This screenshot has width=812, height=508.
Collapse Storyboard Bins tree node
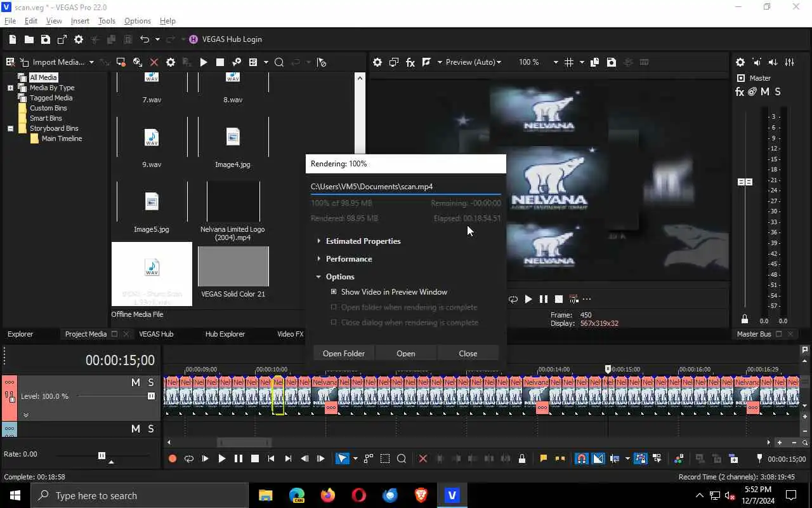10,128
